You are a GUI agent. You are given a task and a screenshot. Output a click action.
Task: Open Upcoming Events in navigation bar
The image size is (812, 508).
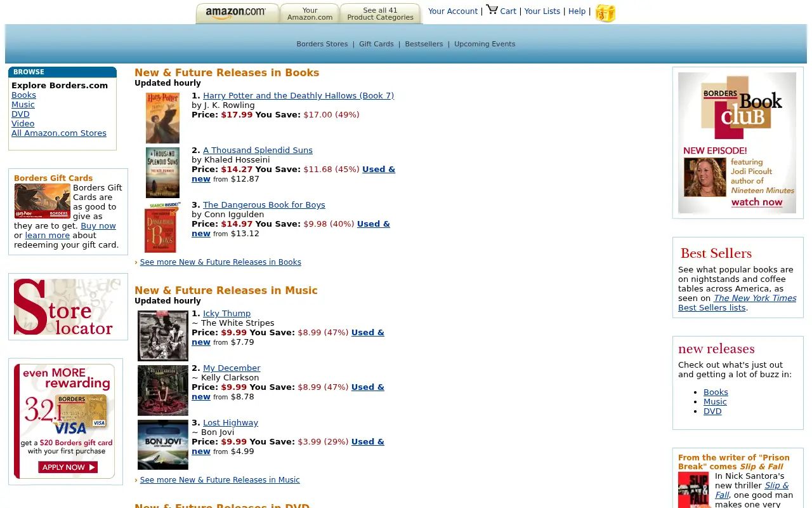pyautogui.click(x=485, y=44)
